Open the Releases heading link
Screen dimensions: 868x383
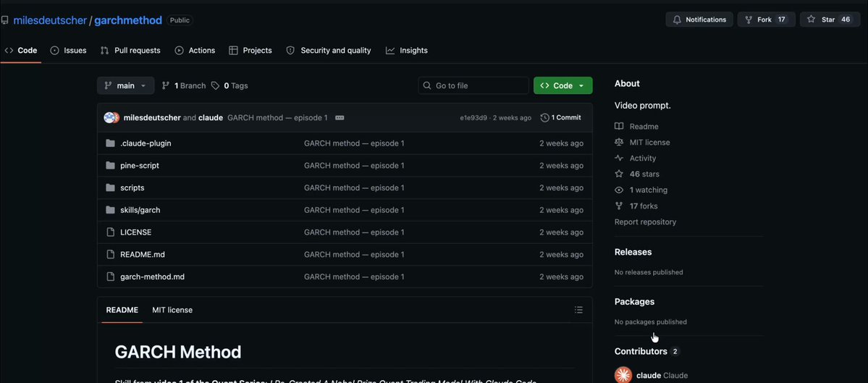(x=633, y=252)
